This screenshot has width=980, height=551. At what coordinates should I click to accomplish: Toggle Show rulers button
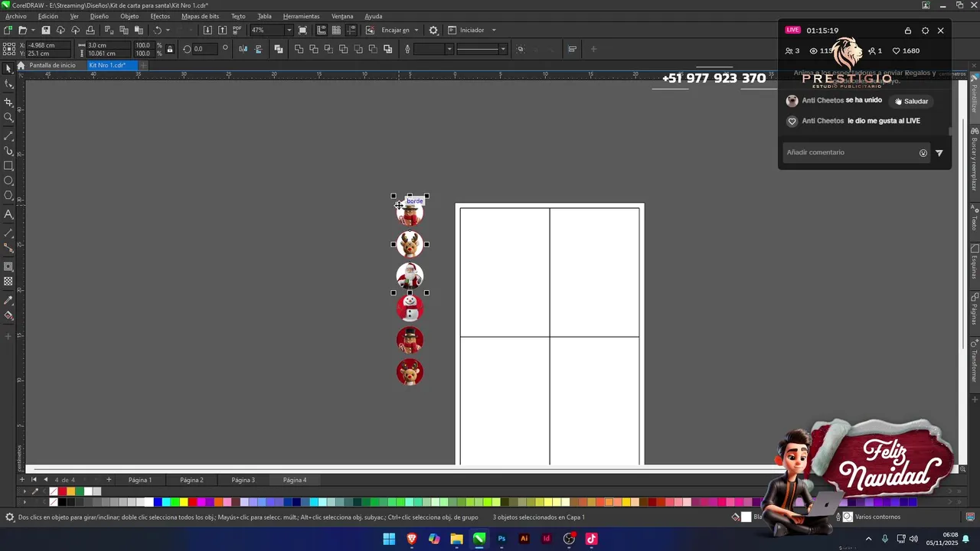(322, 30)
